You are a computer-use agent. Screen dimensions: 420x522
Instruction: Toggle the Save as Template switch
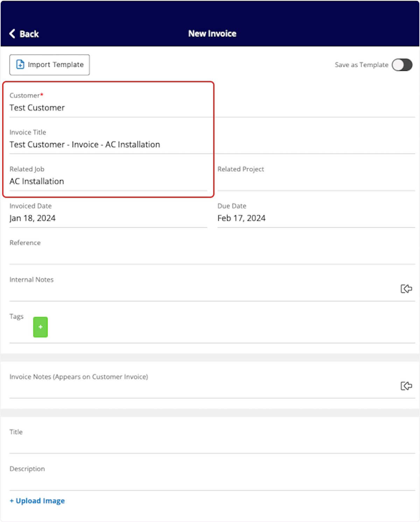point(402,65)
